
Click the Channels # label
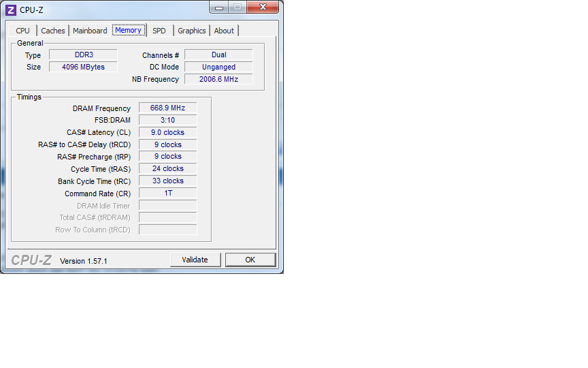tap(161, 55)
